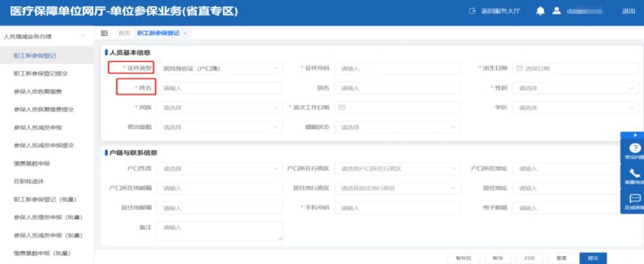644x264 pixels.
Task: Open 户口所在行政区 dropdown
Action: coord(398,168)
